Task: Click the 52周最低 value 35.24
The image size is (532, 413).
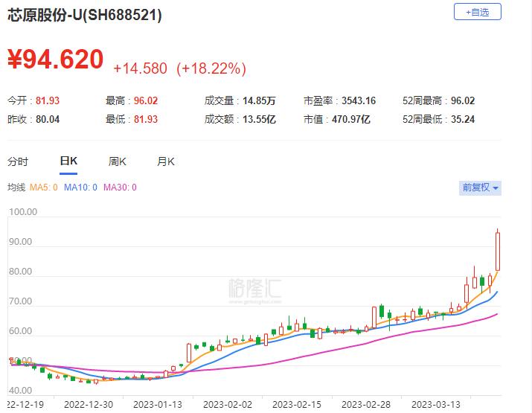Action: [x=463, y=120]
